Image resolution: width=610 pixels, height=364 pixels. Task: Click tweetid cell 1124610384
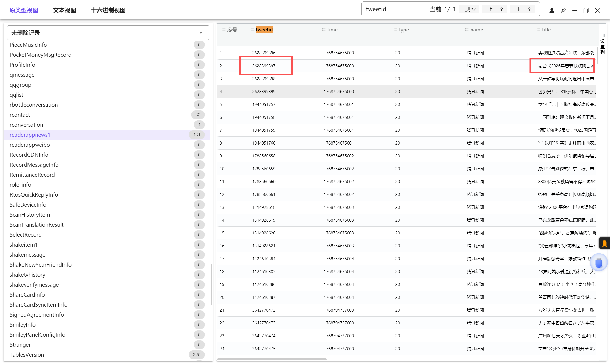tap(263, 259)
